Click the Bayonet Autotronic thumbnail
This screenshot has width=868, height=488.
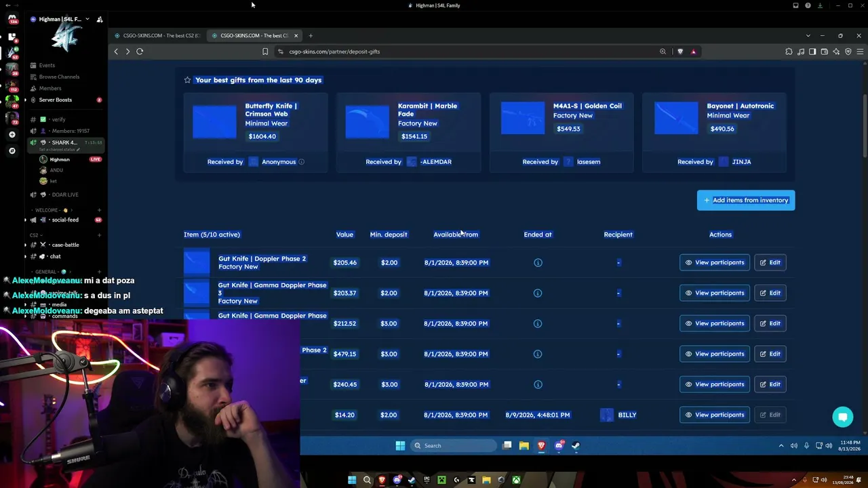click(x=676, y=118)
